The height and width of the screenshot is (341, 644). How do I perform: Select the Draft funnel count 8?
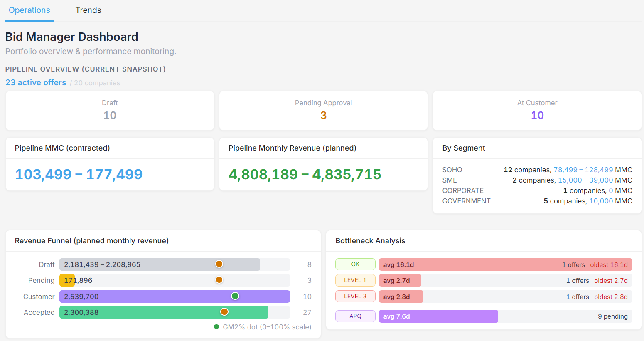309,264
